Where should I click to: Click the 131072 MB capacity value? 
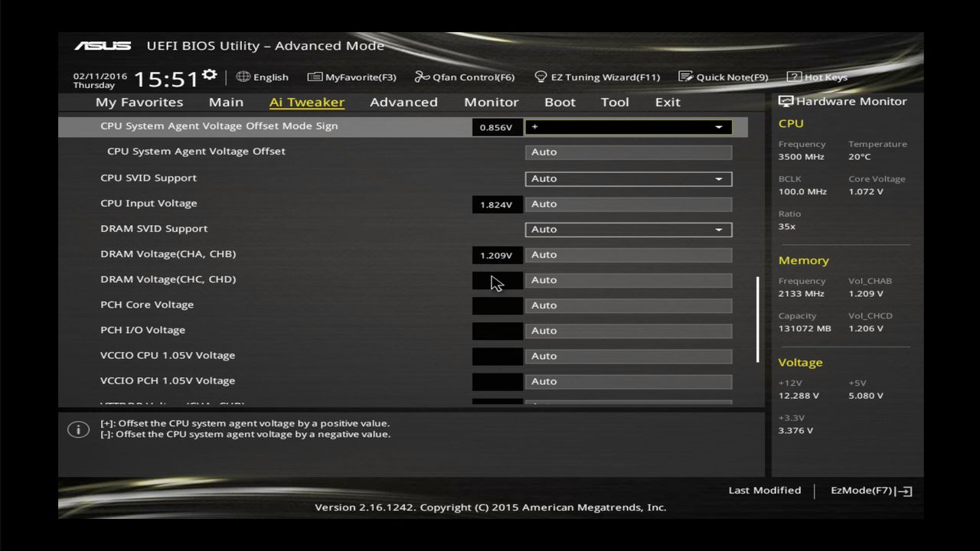(805, 328)
